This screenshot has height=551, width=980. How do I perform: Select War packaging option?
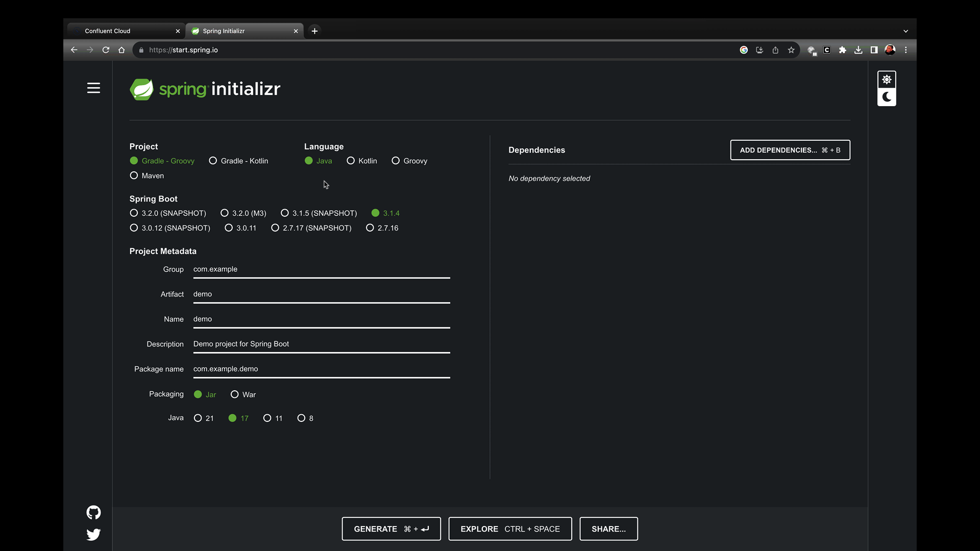click(234, 394)
